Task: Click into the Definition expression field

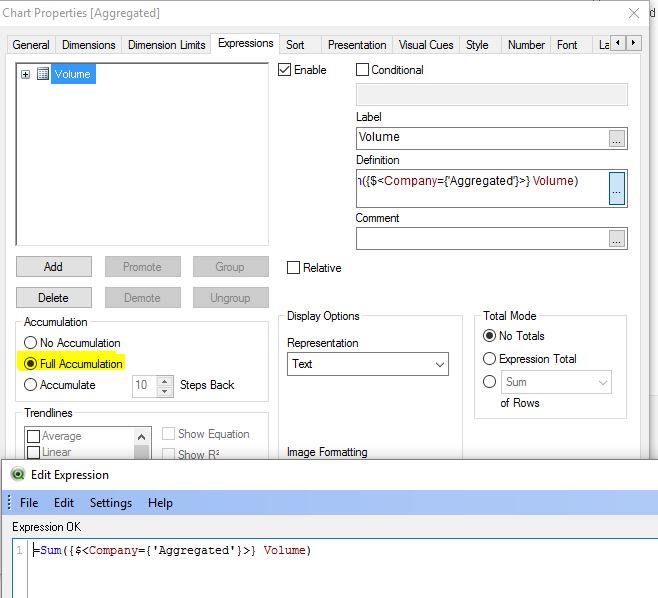Action: tap(483, 188)
